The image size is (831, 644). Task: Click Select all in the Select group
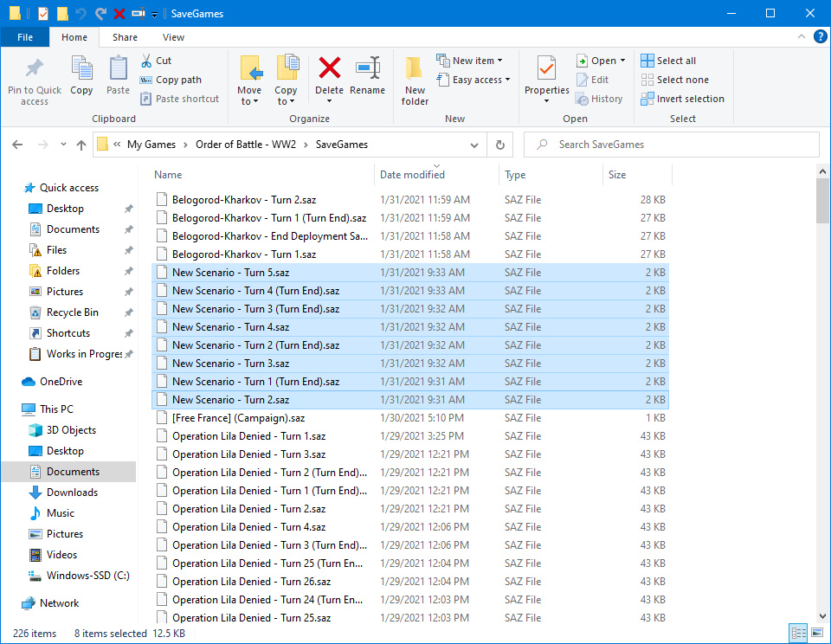point(668,61)
